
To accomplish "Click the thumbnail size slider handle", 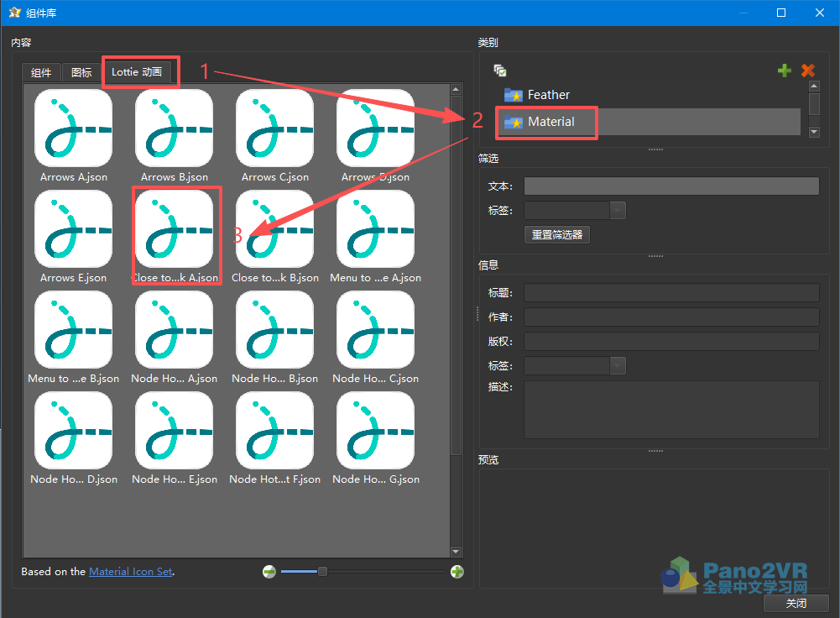I will pos(322,572).
